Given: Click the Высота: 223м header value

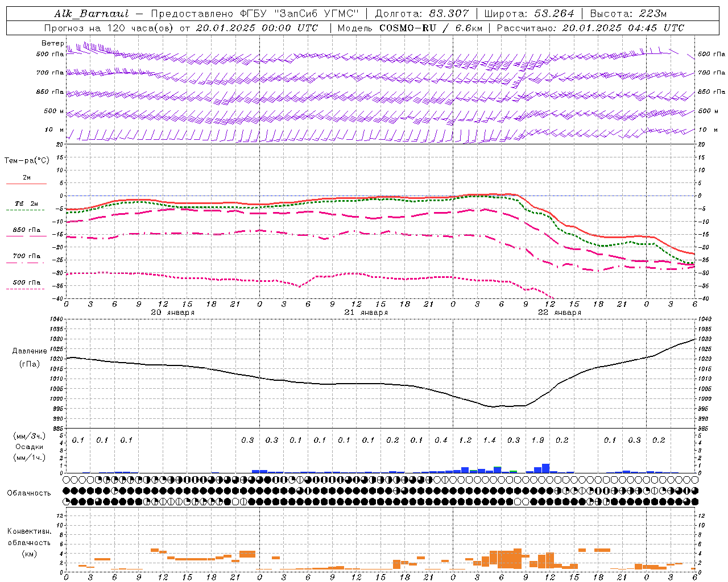Looking at the screenshot, I should [628, 14].
